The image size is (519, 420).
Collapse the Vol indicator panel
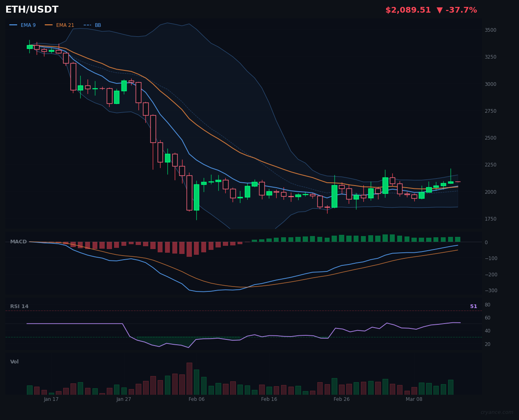click(x=14, y=361)
